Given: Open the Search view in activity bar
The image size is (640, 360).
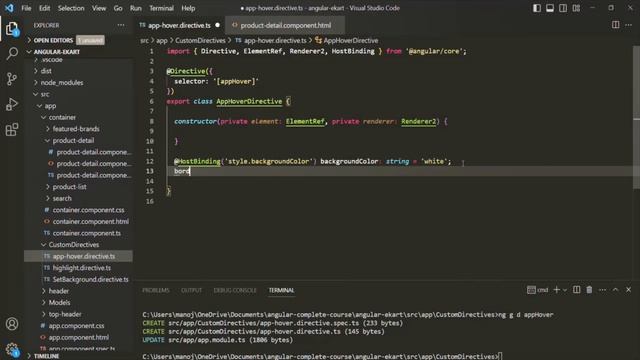Looking at the screenshot, I should [12, 53].
